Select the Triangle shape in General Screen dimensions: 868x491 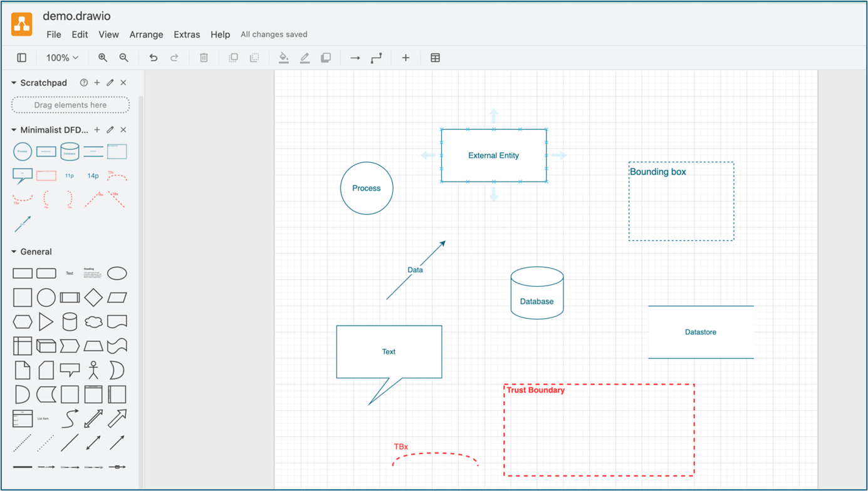tap(46, 322)
